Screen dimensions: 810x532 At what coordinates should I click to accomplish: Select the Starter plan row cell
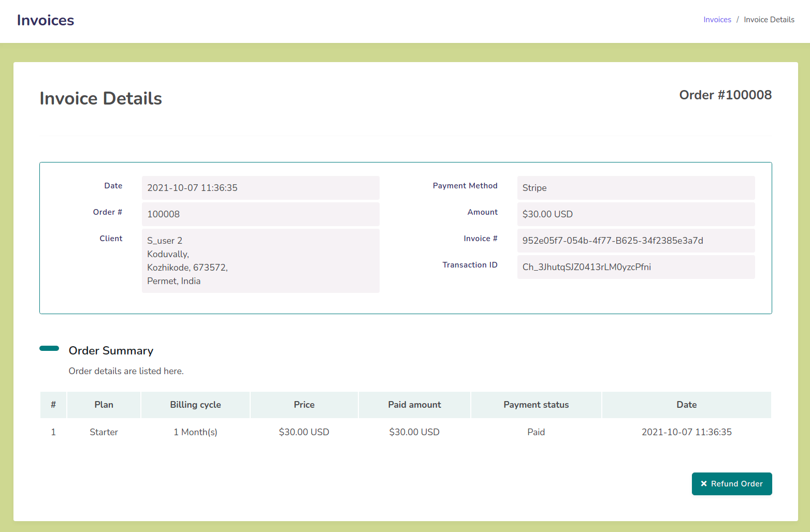(104, 432)
